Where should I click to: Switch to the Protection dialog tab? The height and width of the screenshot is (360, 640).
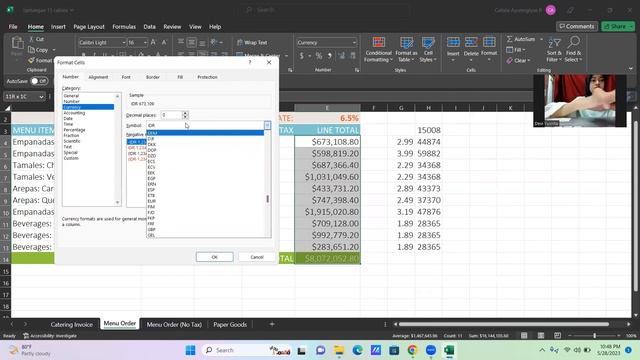pyautogui.click(x=207, y=77)
